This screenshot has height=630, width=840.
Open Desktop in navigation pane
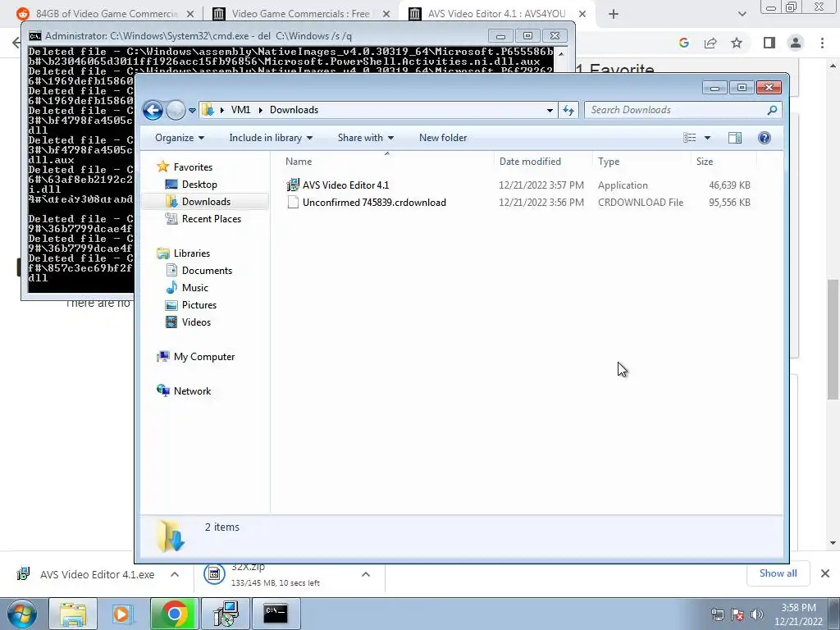(x=199, y=185)
